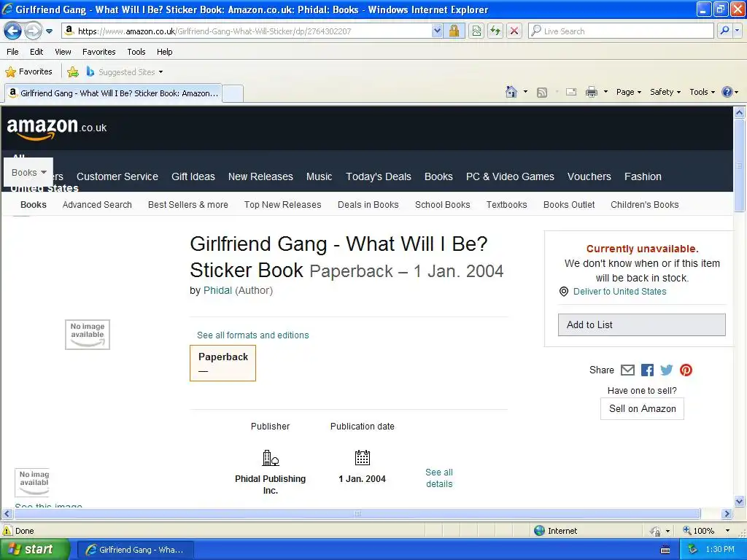Click the Sell on Amazon button
The height and width of the screenshot is (560, 747).
click(x=642, y=408)
